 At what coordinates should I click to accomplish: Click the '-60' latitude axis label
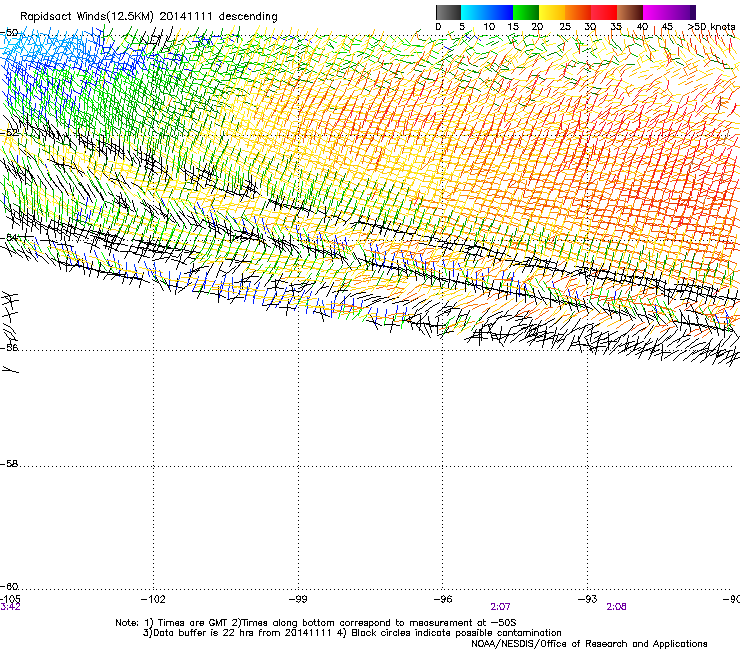[9, 587]
